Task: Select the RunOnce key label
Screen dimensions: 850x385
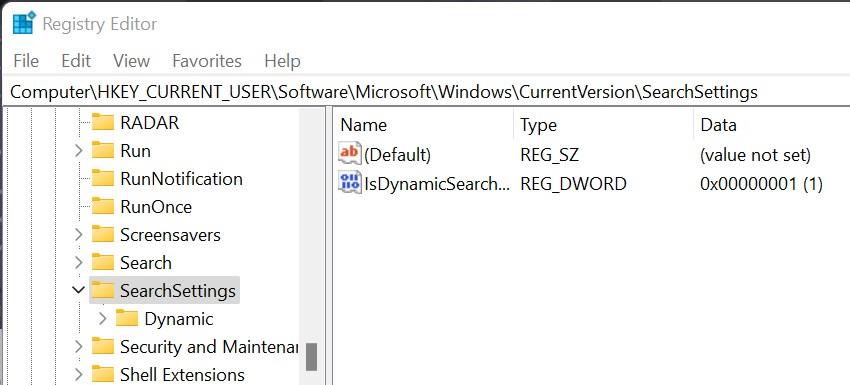Action: 156,207
